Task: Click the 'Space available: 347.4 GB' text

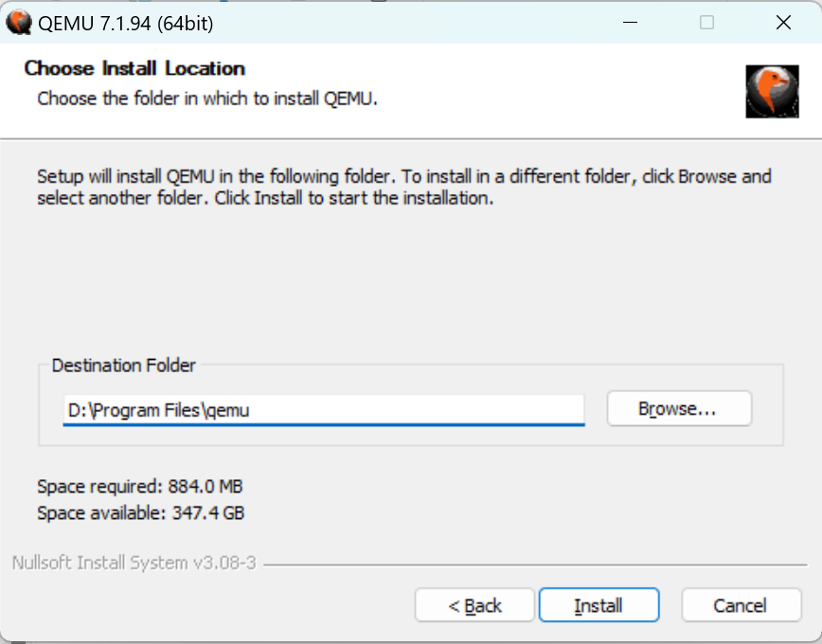Action: tap(141, 513)
